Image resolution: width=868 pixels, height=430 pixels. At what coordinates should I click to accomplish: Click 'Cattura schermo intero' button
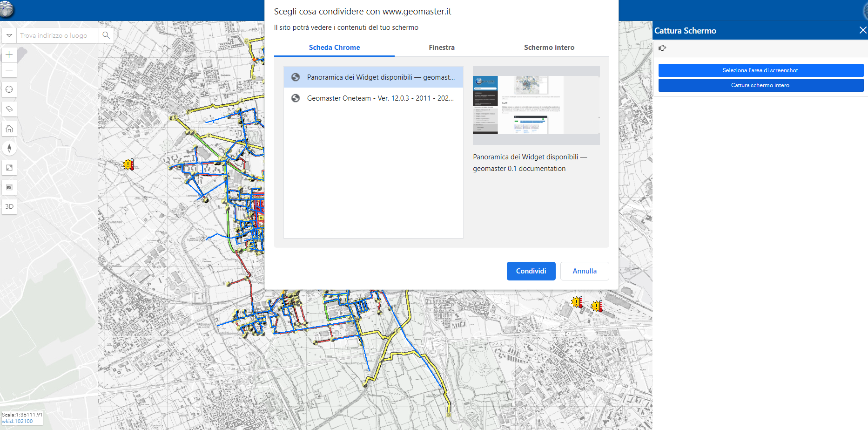(760, 85)
